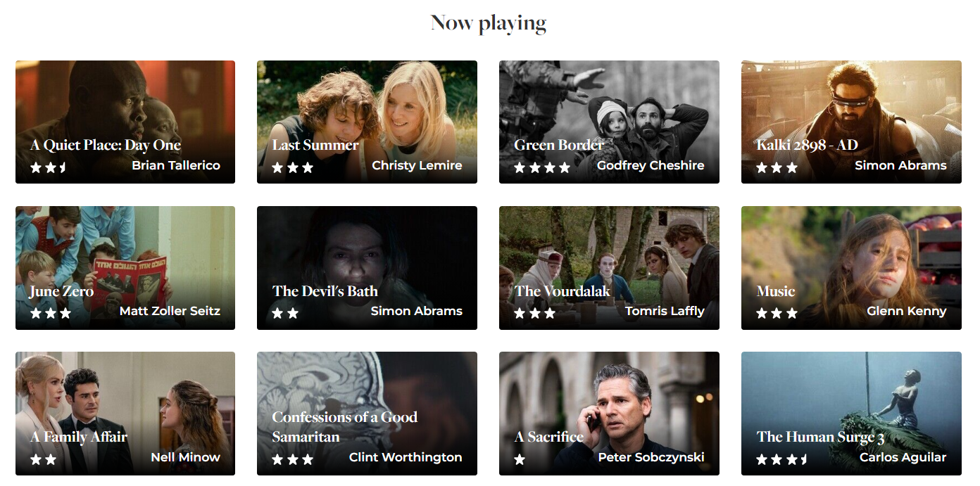Screen dimensions: 980x486
Task: Click the three-star rating under Kalki 2898 - AD
Action: 777,168
